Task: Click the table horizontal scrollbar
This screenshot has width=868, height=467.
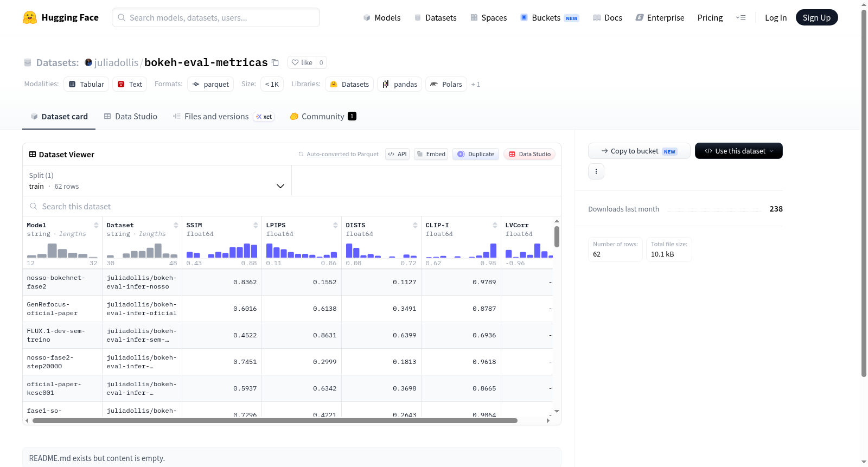Action: (x=275, y=420)
